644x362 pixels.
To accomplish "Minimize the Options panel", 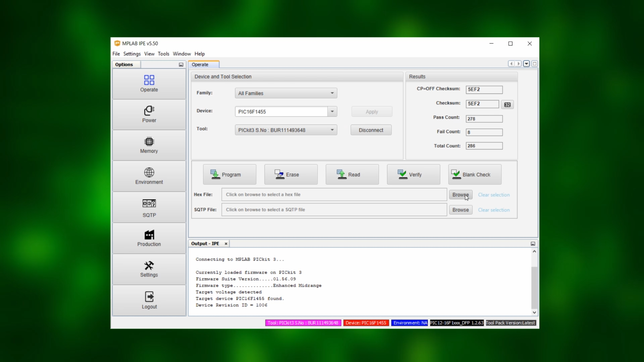I will (181, 65).
